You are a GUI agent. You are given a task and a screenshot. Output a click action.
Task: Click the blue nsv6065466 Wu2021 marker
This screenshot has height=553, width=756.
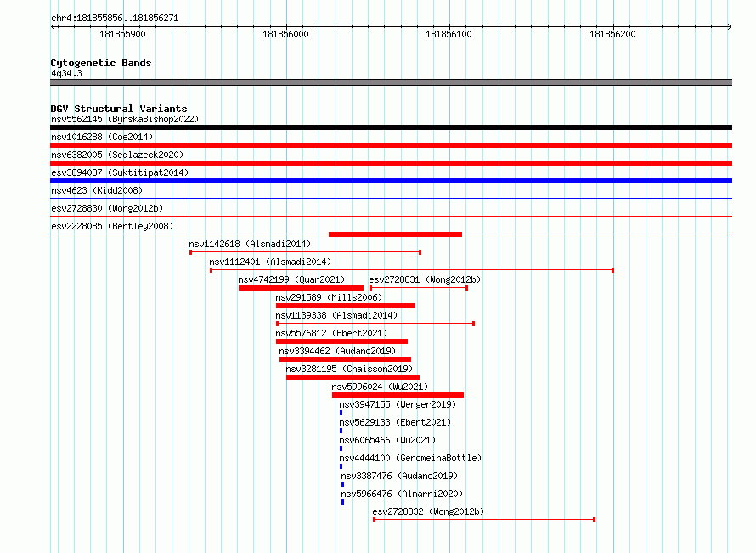[x=341, y=449]
